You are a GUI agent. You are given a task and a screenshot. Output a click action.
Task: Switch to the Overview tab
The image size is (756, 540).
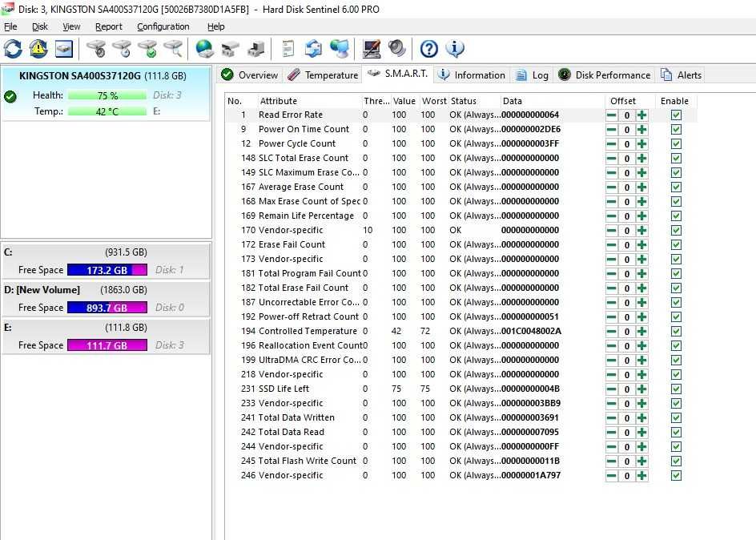pyautogui.click(x=250, y=75)
